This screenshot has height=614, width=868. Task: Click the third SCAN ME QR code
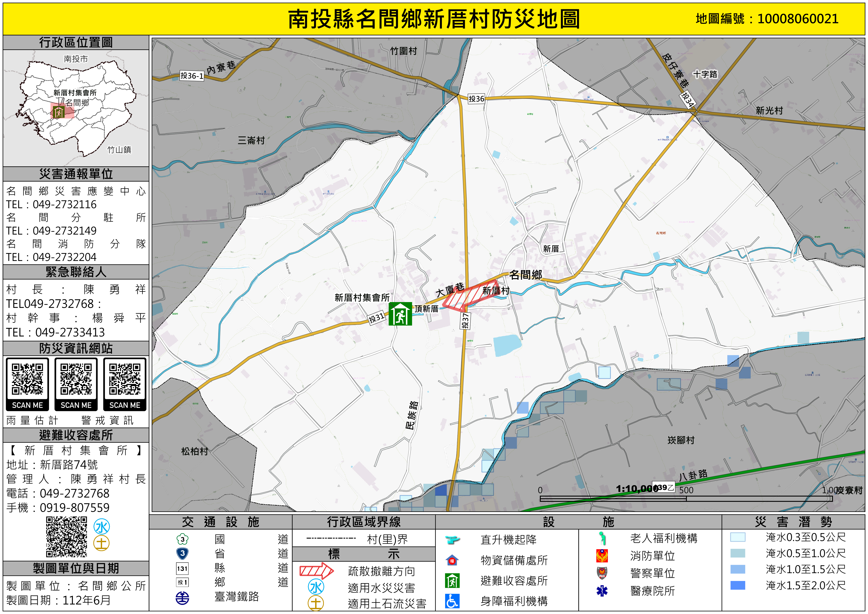pyautogui.click(x=125, y=379)
